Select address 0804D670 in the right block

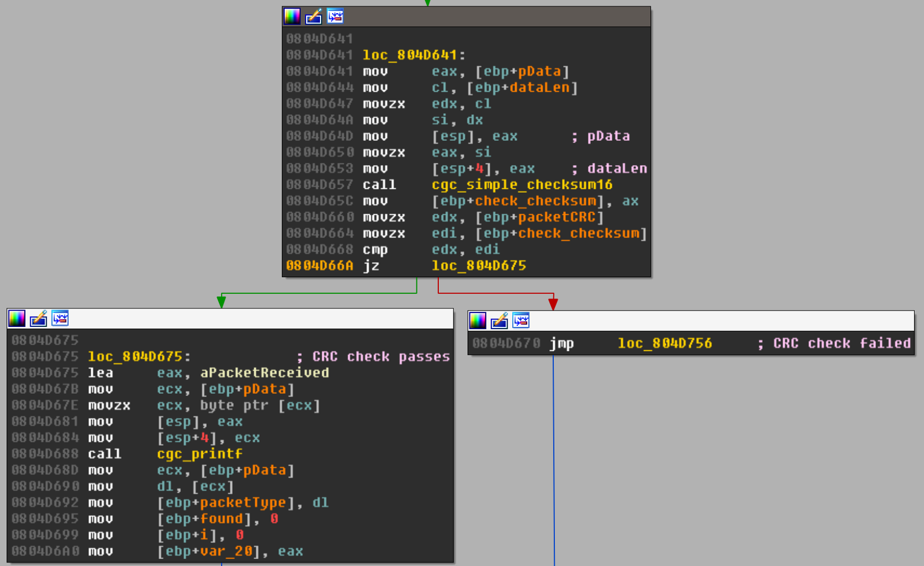pos(506,344)
